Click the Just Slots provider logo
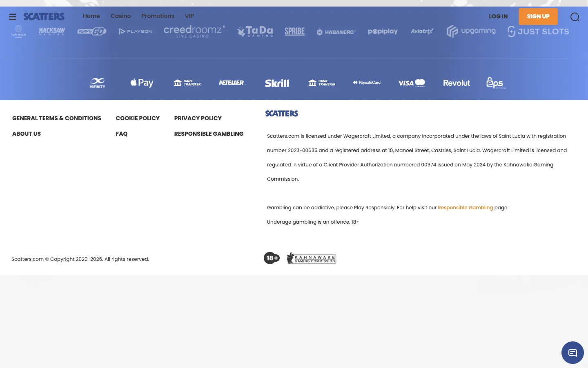Screen dimensions: 588x368 tap(538, 31)
